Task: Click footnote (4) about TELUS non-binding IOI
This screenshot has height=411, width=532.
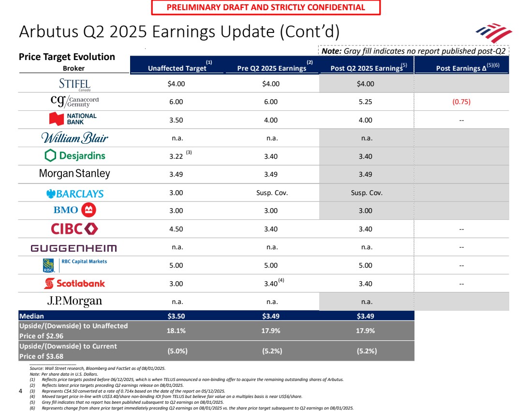Action: pyautogui.click(x=166, y=396)
